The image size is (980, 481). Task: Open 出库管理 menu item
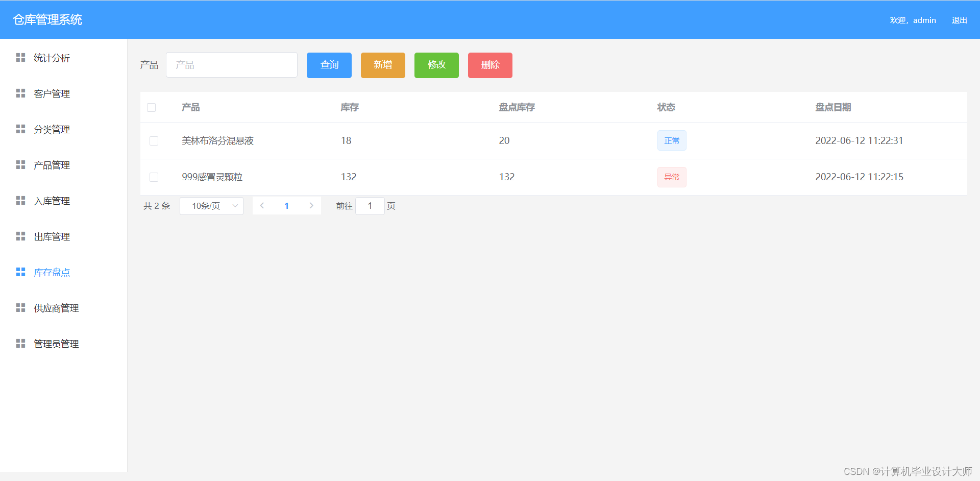(63, 236)
